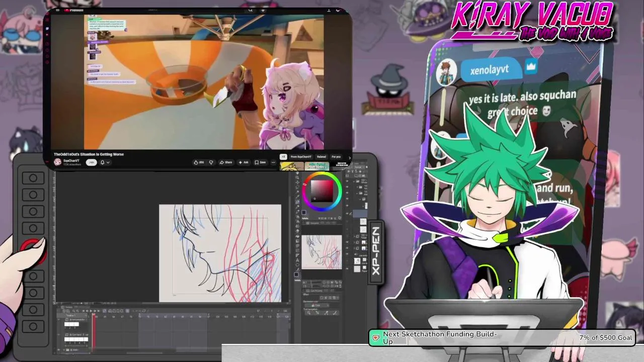Expand the notification bell dropdown chevron
Image resolution: width=644 pixels, height=362 pixels.
pos(108,162)
